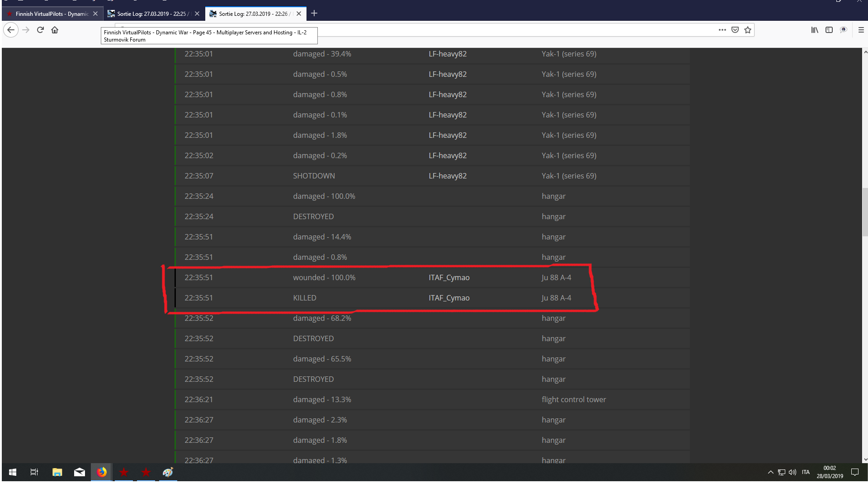Close the Sortie Log 22:26 tab
Viewport: 868px width, 488px height.
[x=299, y=14]
